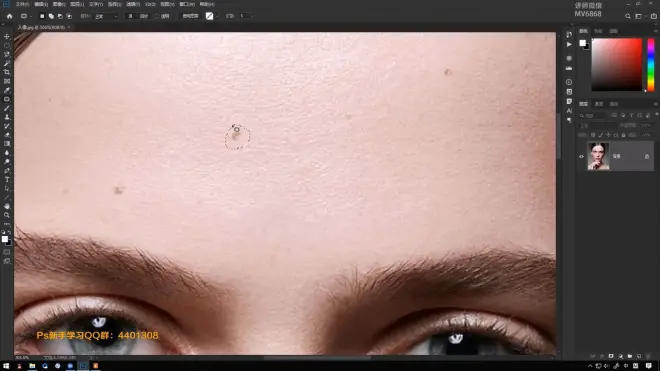Select the Eraser tool
Screen dimensions: 660x371
tap(7, 135)
